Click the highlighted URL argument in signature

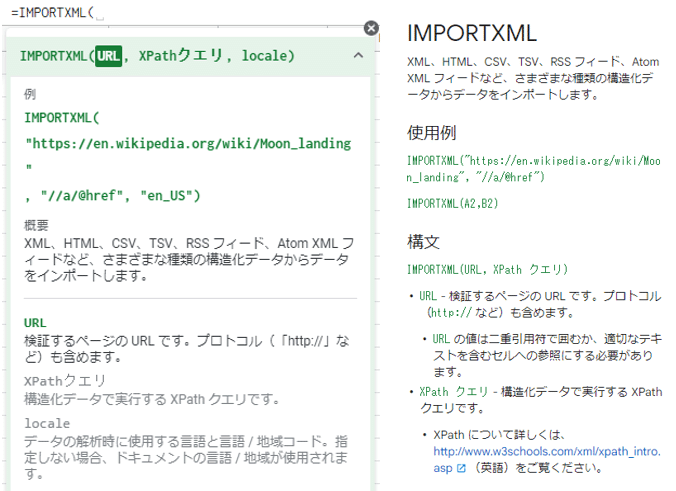point(108,56)
